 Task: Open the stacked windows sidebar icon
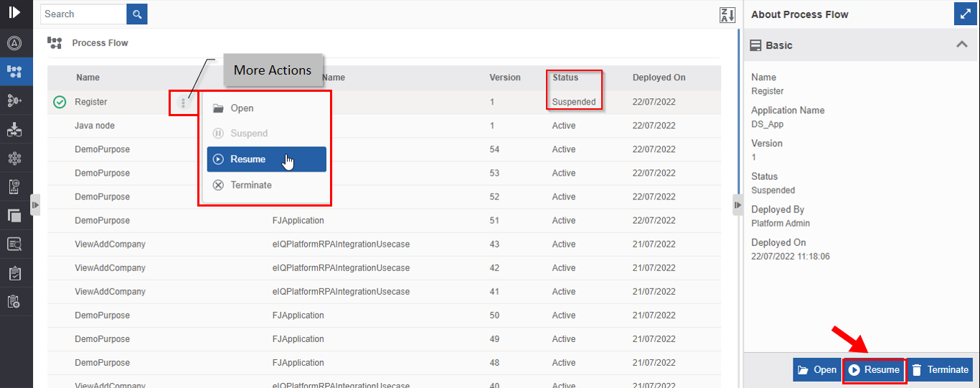[14, 215]
